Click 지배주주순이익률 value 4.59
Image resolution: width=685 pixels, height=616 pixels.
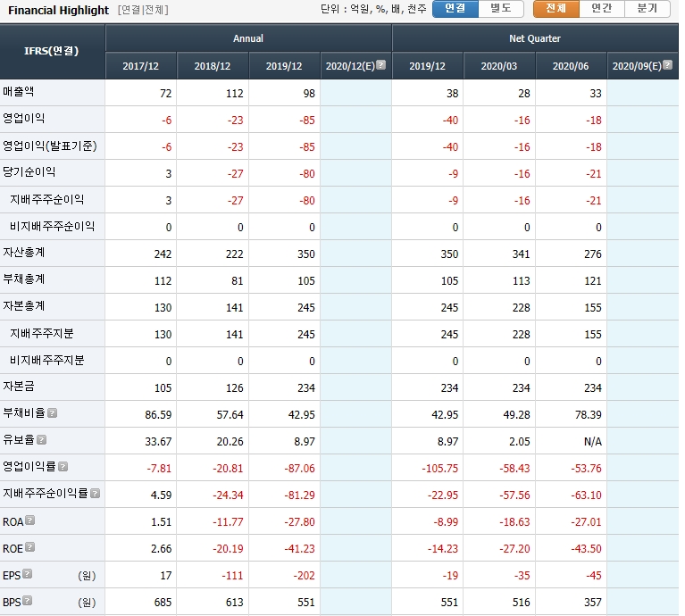point(161,495)
